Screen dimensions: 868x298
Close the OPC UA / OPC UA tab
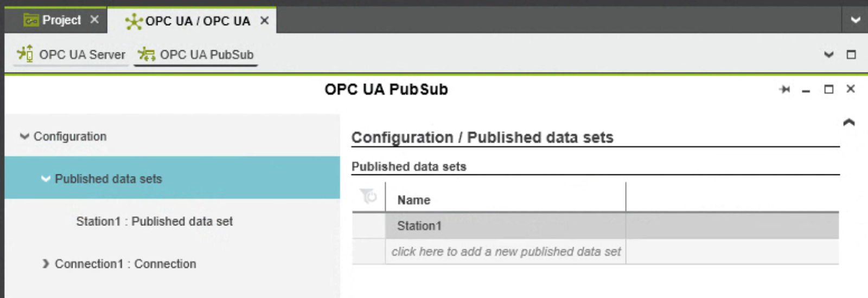(x=264, y=21)
